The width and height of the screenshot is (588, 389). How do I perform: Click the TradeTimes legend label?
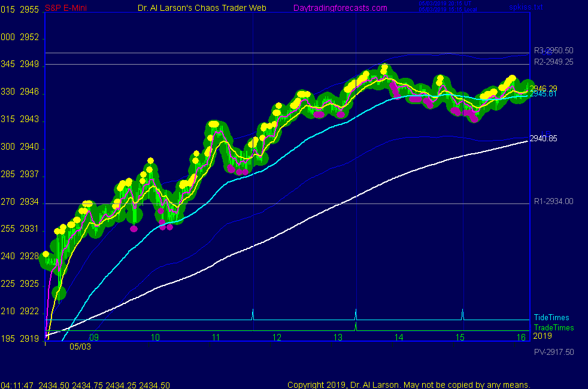[553, 327]
